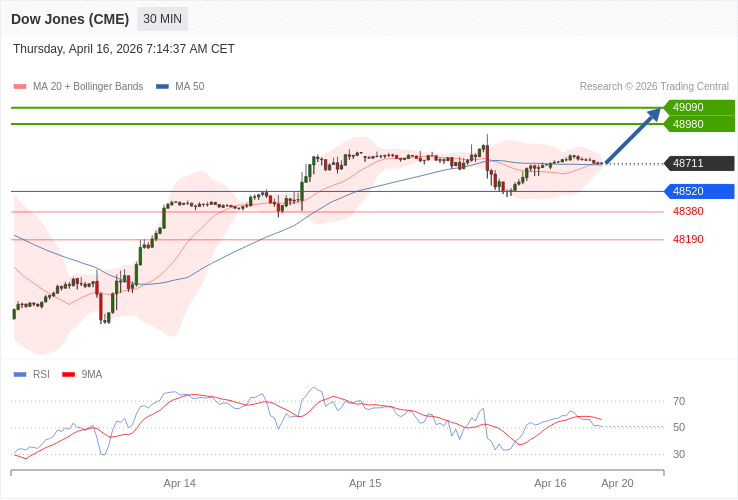Click the red 48380 support label
Screen dimensions: 738x500
pos(688,211)
